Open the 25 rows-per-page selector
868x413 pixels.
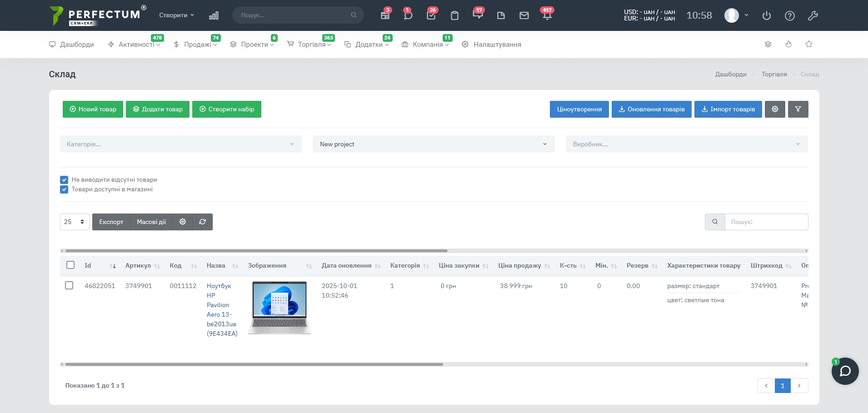pos(75,222)
